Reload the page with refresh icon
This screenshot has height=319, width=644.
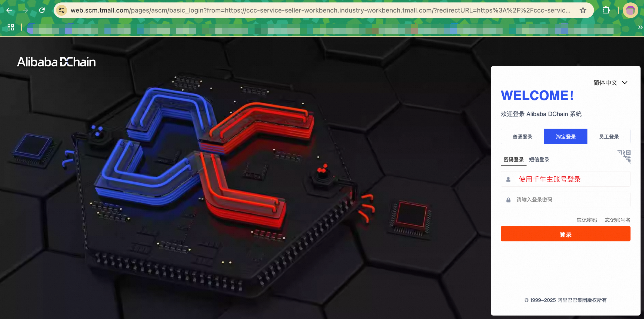point(42,10)
